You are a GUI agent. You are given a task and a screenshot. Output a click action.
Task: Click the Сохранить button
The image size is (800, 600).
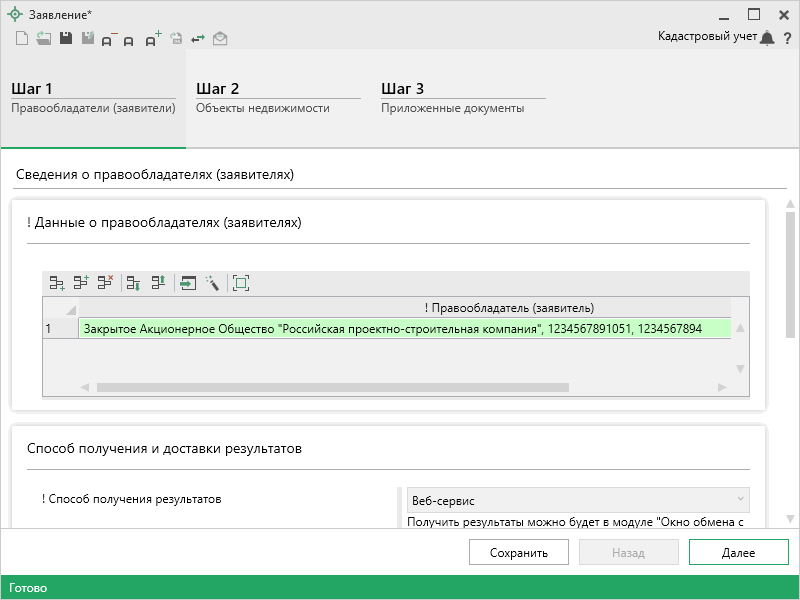(x=519, y=552)
